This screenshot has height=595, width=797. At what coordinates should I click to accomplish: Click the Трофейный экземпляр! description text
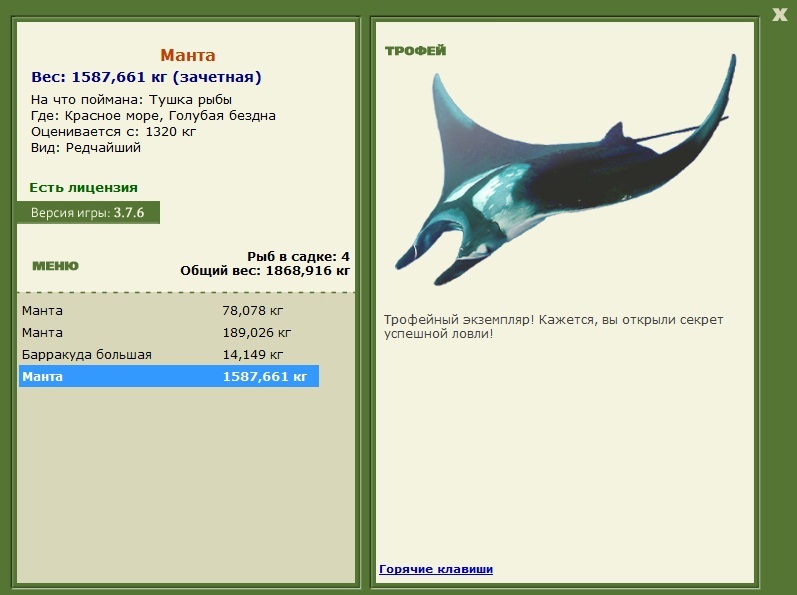click(553, 327)
